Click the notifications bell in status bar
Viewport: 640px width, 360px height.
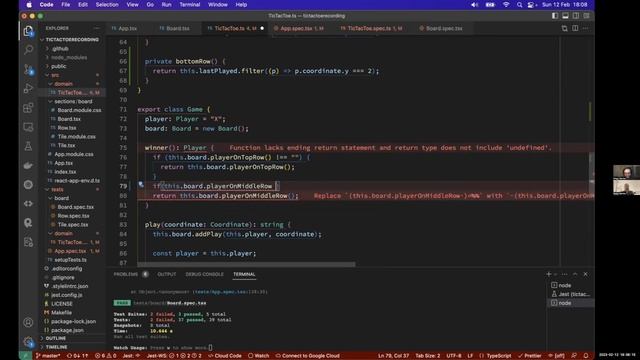(586, 356)
